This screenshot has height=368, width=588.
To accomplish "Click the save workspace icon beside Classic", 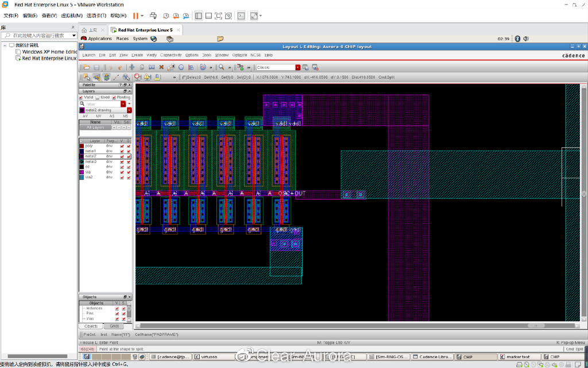I will coord(305,67).
